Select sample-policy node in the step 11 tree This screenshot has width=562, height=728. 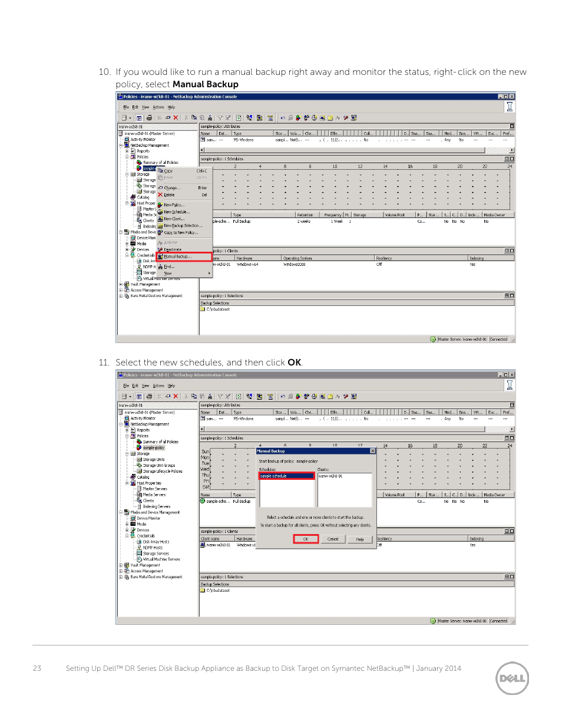click(154, 447)
